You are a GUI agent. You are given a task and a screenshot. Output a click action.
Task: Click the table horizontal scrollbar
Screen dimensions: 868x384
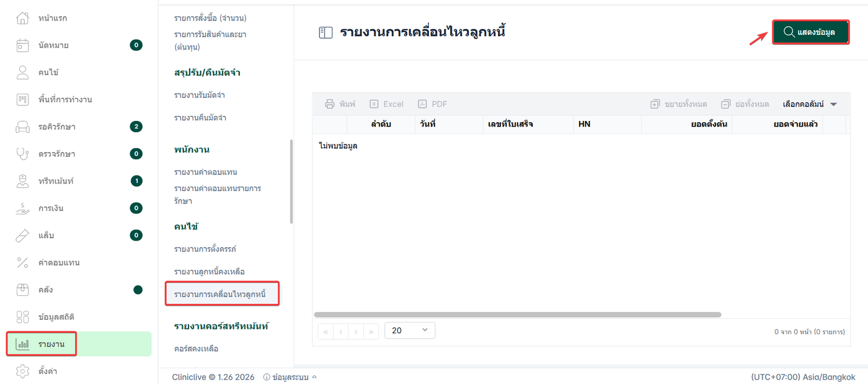point(518,315)
